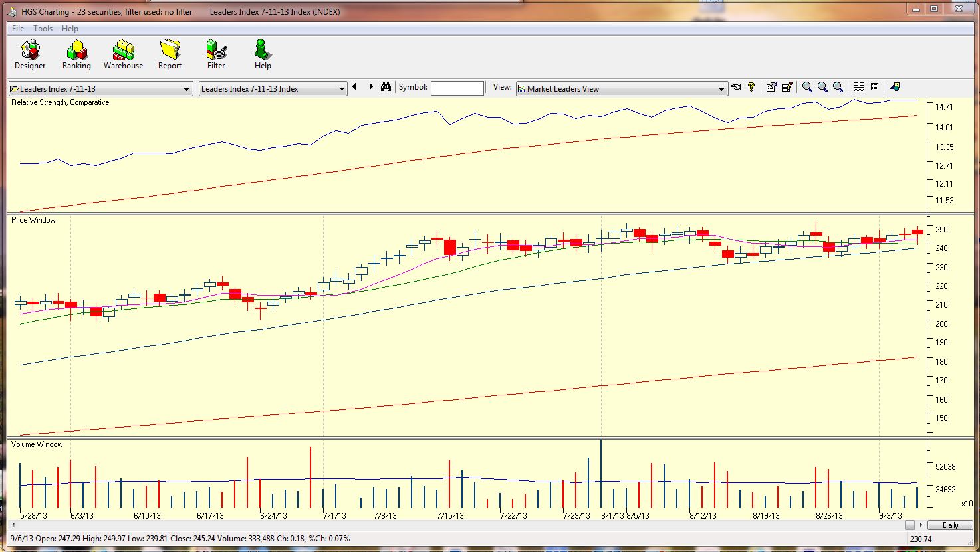Viewport: 980px width, 552px height.
Task: Open the Tools menu
Action: click(43, 29)
